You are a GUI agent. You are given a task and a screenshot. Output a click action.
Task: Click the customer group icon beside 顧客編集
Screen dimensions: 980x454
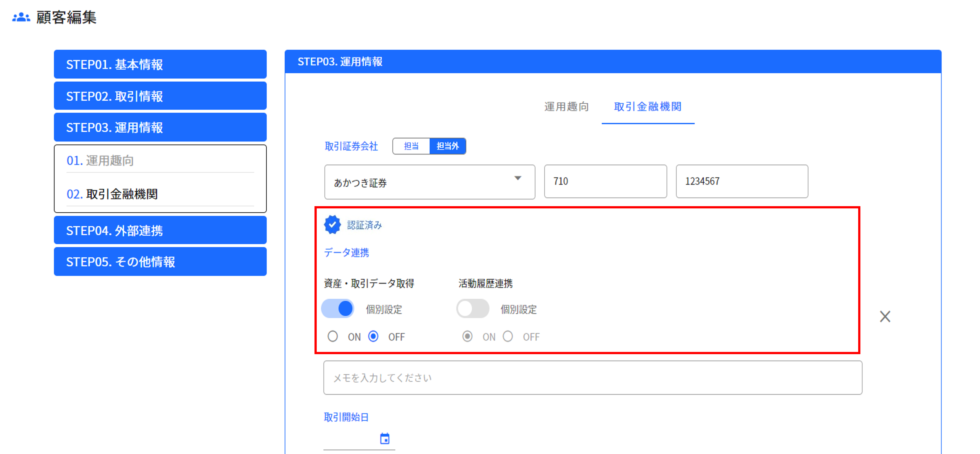tap(21, 17)
